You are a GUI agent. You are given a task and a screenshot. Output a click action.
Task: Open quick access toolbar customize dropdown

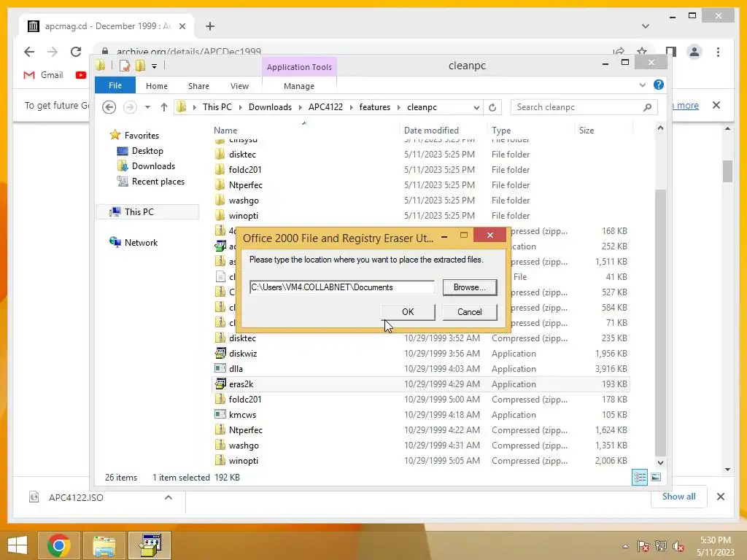[155, 66]
